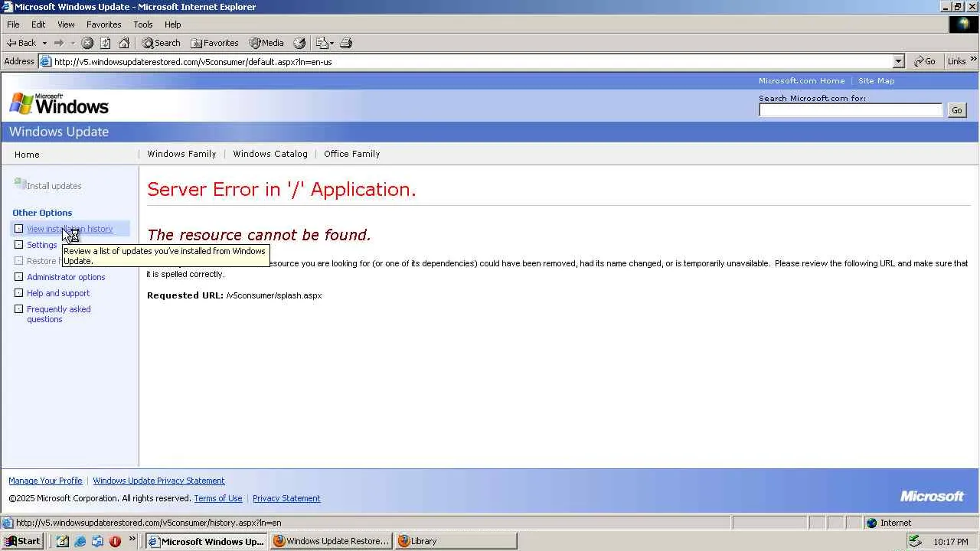The image size is (980, 551).
Task: Open Administrator options
Action: click(66, 277)
